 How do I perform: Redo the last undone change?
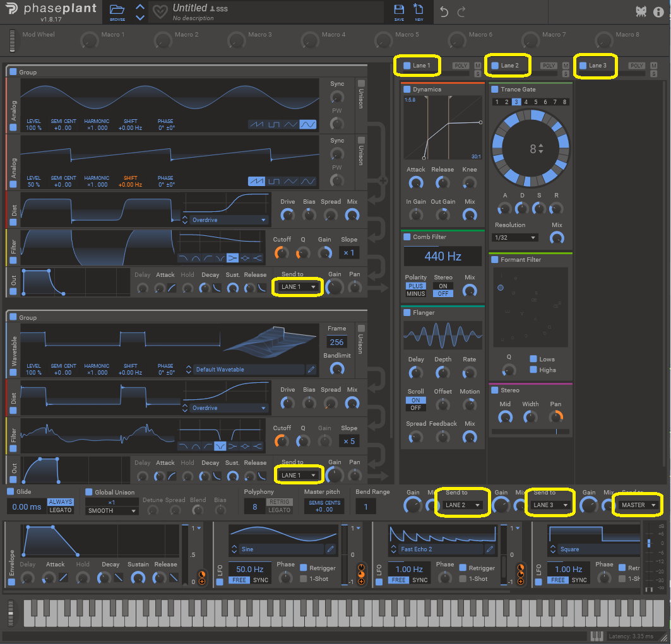461,12
